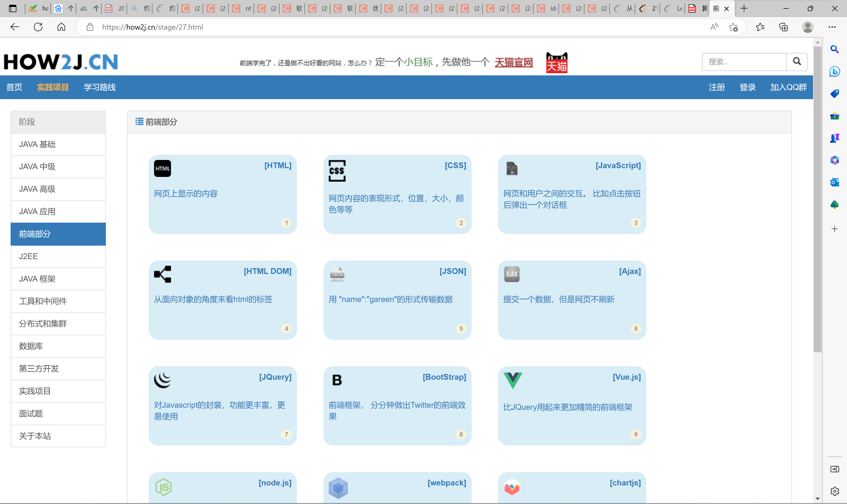Click the BootStrap B icon
The height and width of the screenshot is (504, 847).
pos(337,380)
